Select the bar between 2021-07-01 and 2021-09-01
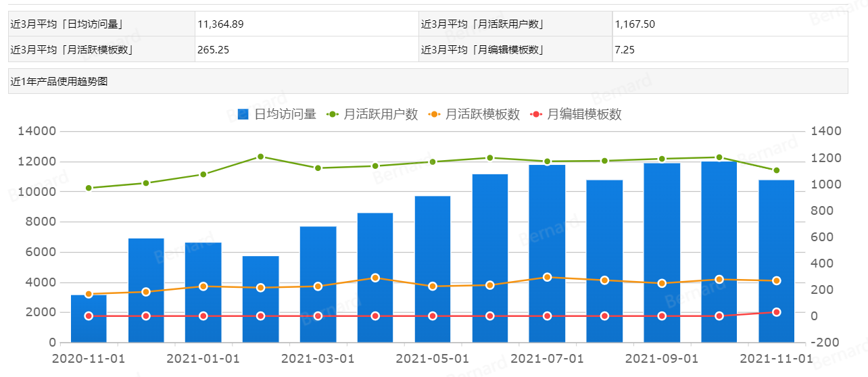 coord(604,261)
